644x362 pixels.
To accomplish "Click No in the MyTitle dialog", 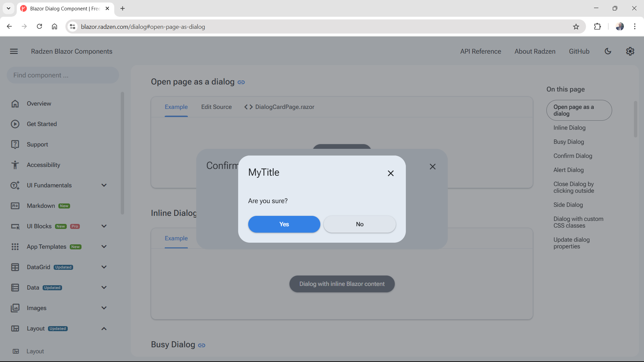I will pyautogui.click(x=360, y=224).
